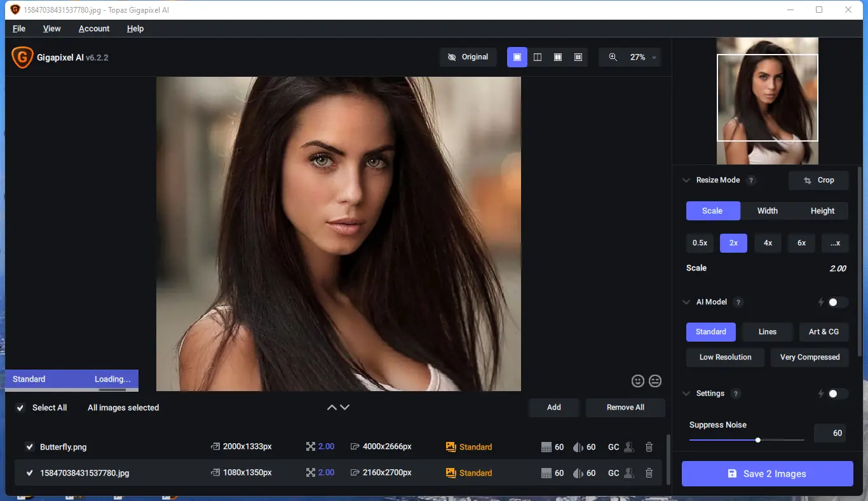Click the blur icon in the Butterfly.png row
868x501 pixels.
578,447
